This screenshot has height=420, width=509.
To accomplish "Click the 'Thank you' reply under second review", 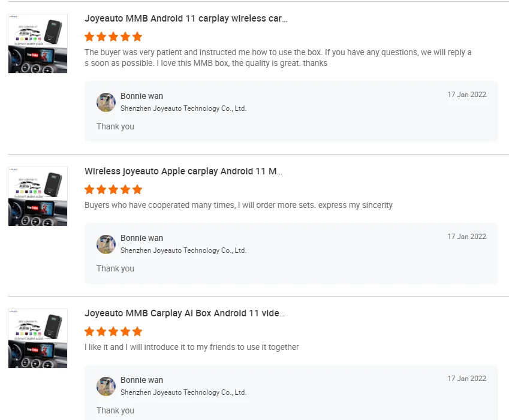I will coord(115,268).
